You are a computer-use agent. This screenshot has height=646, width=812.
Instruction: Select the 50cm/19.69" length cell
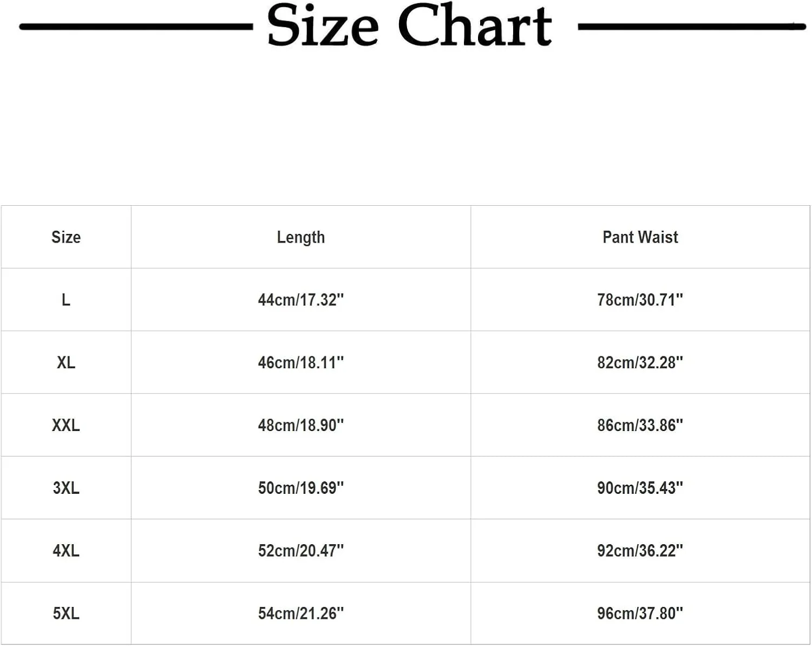[301, 488]
